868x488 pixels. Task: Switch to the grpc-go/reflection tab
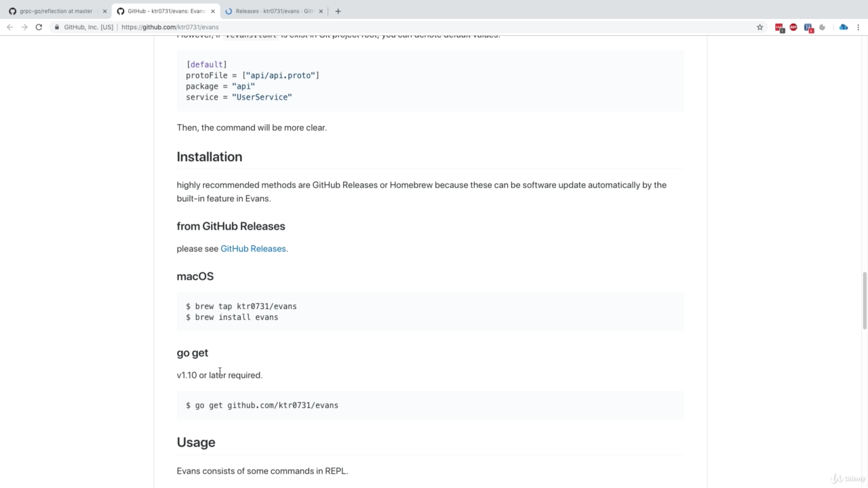(x=54, y=11)
